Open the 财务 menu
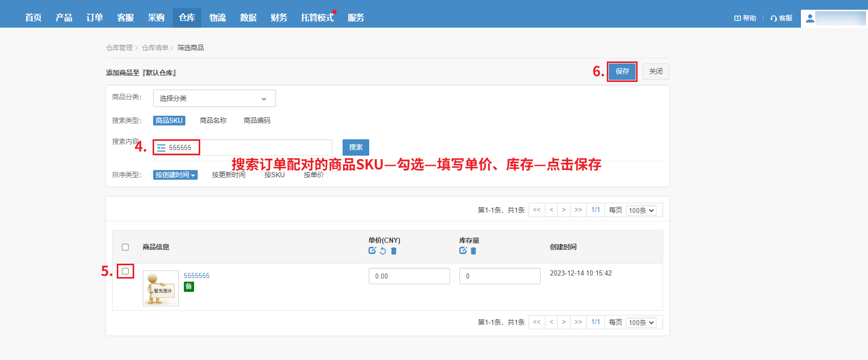Viewport: 868px width, 360px height. [x=279, y=18]
